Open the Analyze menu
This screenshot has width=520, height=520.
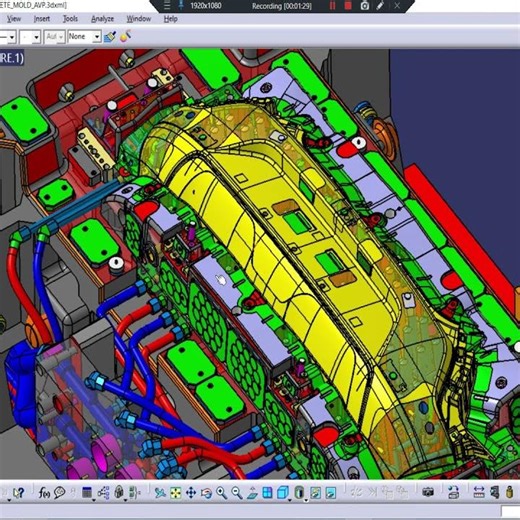[x=102, y=19]
